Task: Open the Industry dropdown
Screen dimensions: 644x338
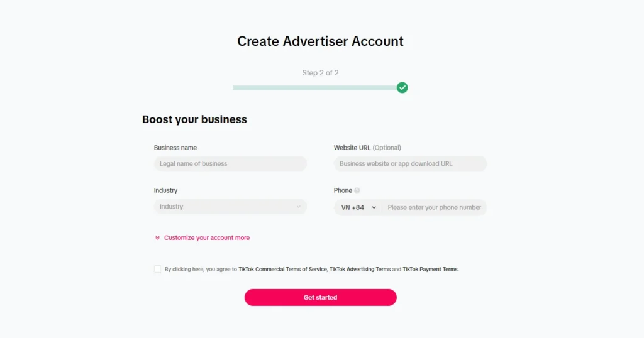Action: coord(230,207)
